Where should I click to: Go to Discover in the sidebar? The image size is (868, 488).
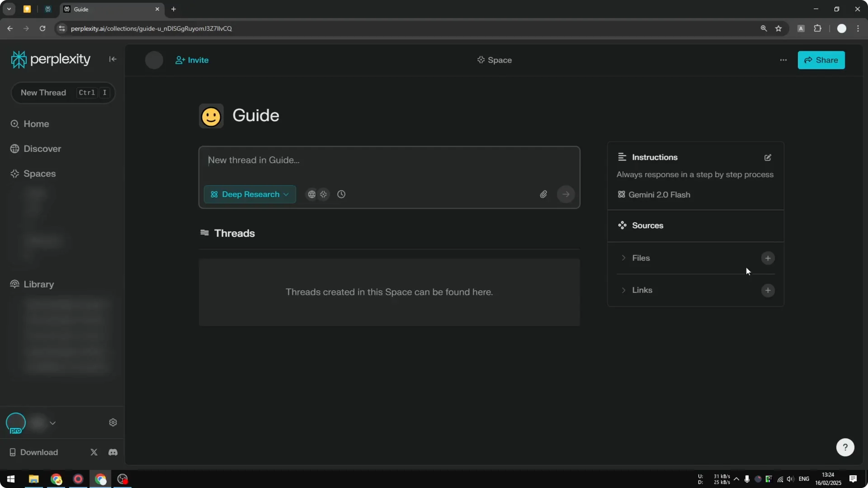tap(42, 148)
